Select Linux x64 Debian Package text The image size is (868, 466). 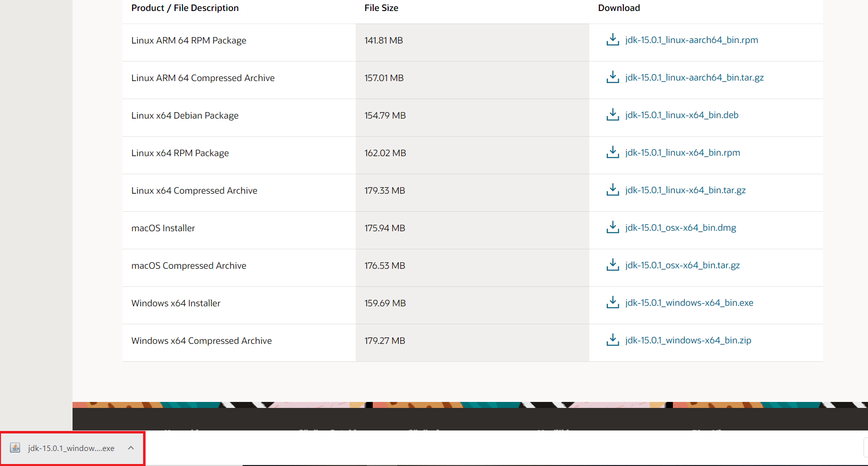pyautogui.click(x=185, y=116)
